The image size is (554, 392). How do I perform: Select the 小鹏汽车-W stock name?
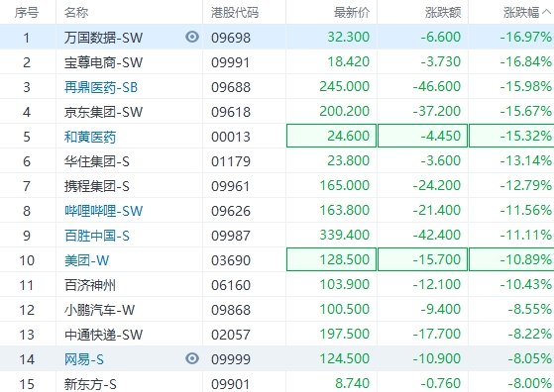100,310
